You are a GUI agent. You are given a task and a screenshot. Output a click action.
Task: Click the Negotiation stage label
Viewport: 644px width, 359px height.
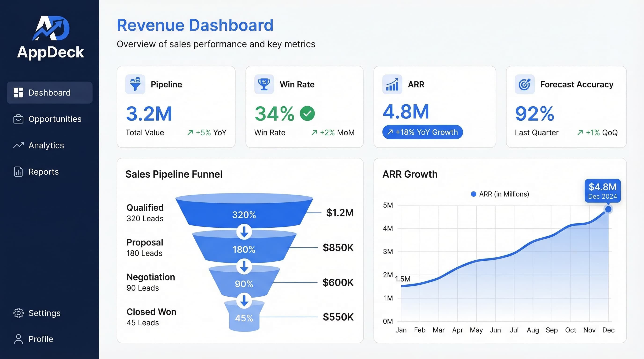(x=151, y=277)
